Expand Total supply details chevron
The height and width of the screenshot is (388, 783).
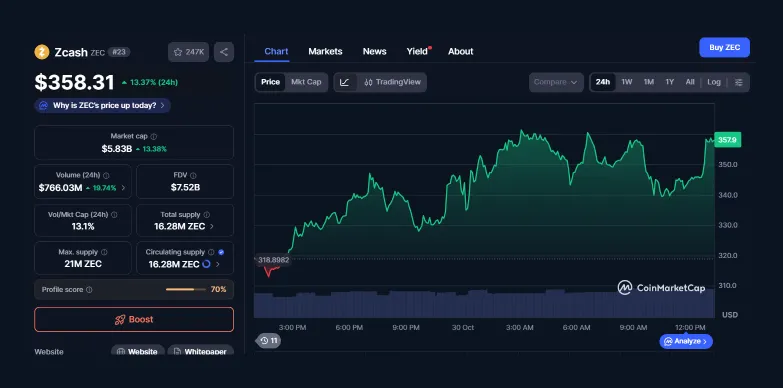[211, 227]
